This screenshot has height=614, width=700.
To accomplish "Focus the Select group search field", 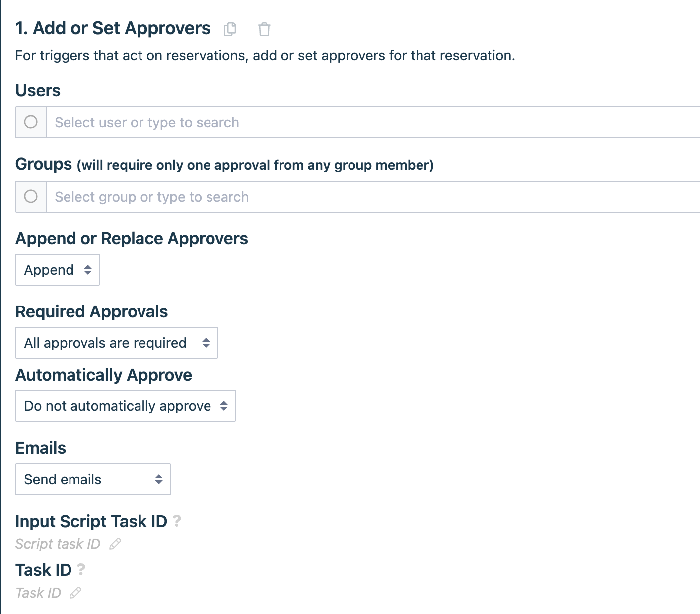I will pos(373,197).
